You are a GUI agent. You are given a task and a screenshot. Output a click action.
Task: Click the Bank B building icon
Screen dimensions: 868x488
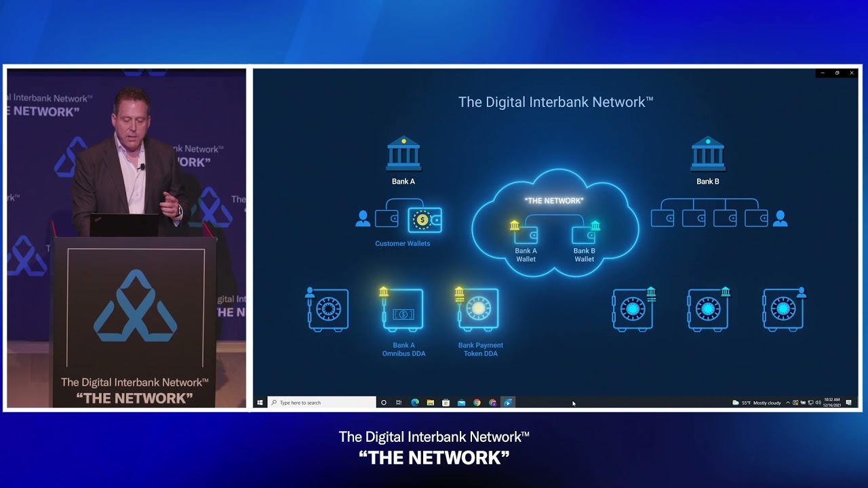(x=707, y=153)
